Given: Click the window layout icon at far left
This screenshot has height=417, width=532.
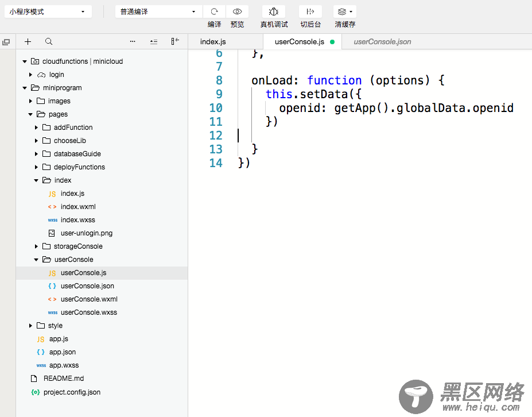Looking at the screenshot, I should (x=6, y=42).
